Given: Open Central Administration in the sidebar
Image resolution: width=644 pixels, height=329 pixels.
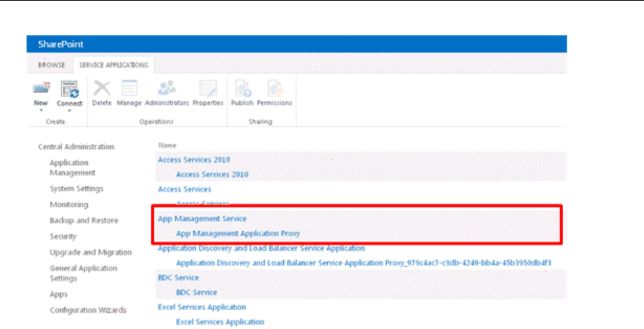Looking at the screenshot, I should (x=76, y=147).
